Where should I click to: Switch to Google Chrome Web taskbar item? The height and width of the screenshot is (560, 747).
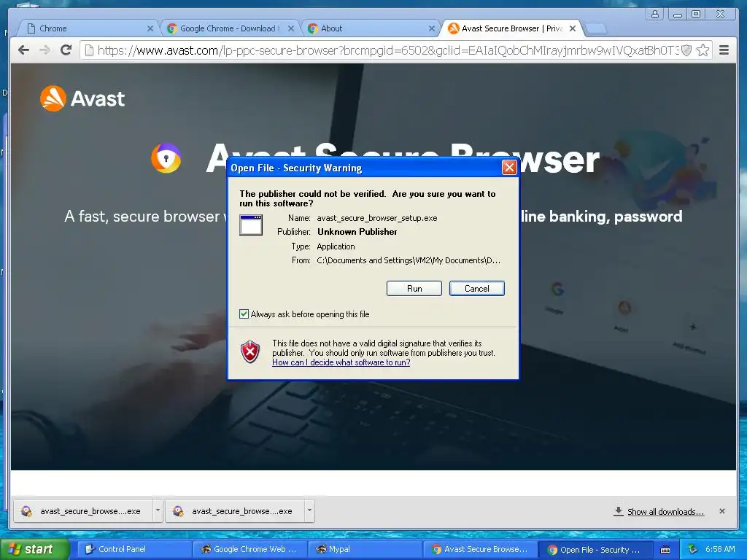point(249,549)
